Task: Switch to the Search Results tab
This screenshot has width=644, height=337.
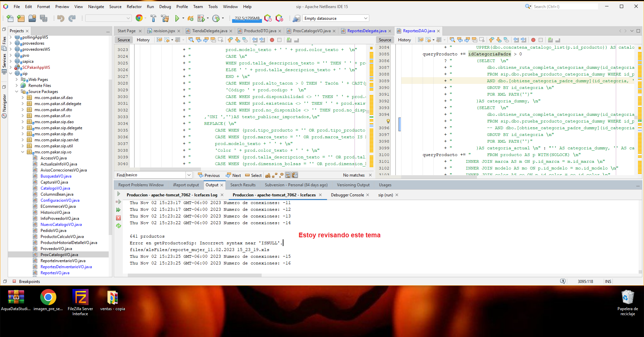Action: 243,185
